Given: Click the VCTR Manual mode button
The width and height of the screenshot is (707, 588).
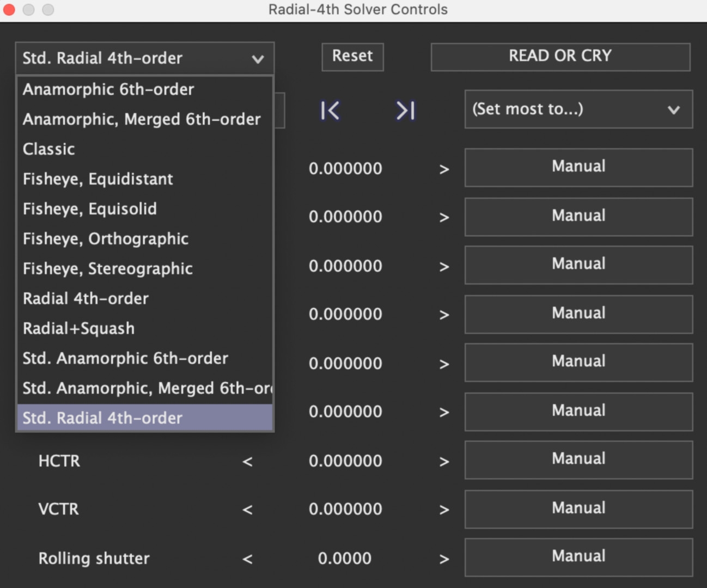Looking at the screenshot, I should [x=578, y=509].
